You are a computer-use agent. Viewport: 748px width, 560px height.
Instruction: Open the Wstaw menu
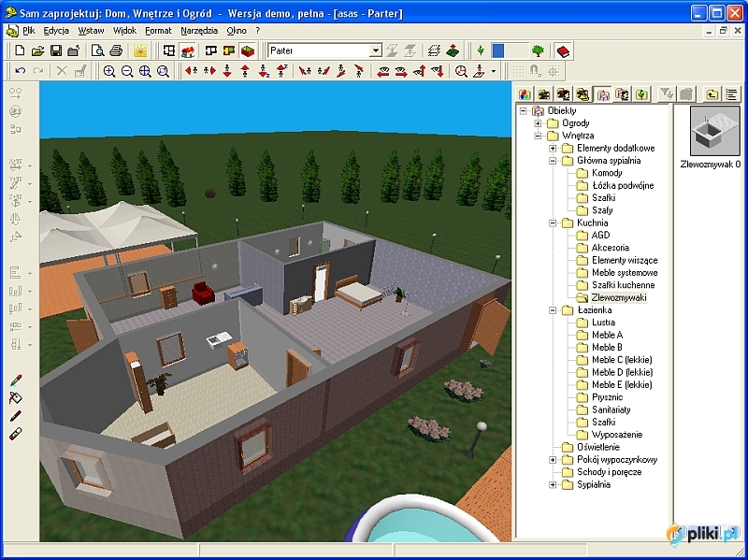point(91,31)
